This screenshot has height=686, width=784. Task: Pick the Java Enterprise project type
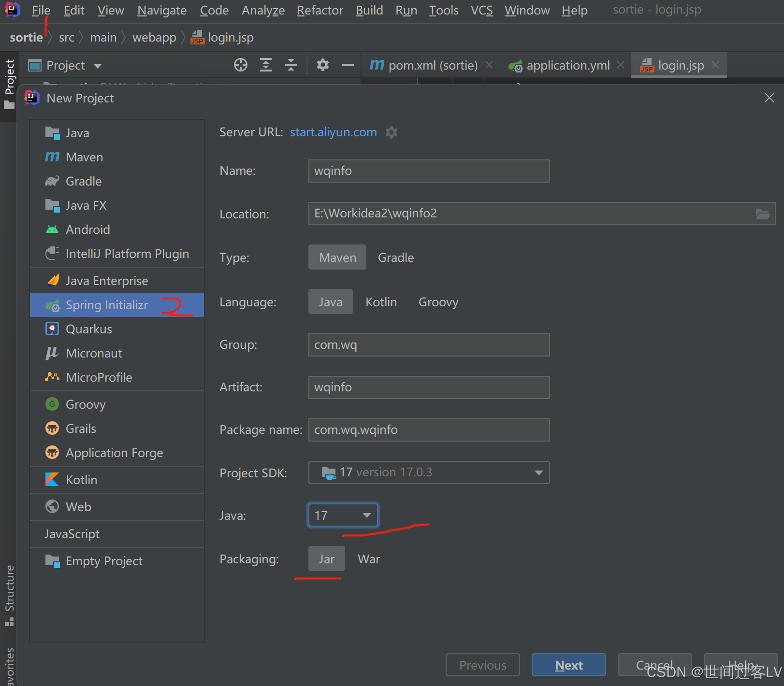coord(117,281)
